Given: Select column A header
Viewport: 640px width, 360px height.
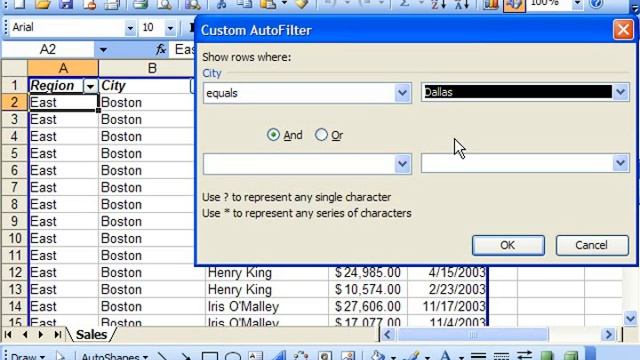Looking at the screenshot, I should pyautogui.click(x=63, y=68).
